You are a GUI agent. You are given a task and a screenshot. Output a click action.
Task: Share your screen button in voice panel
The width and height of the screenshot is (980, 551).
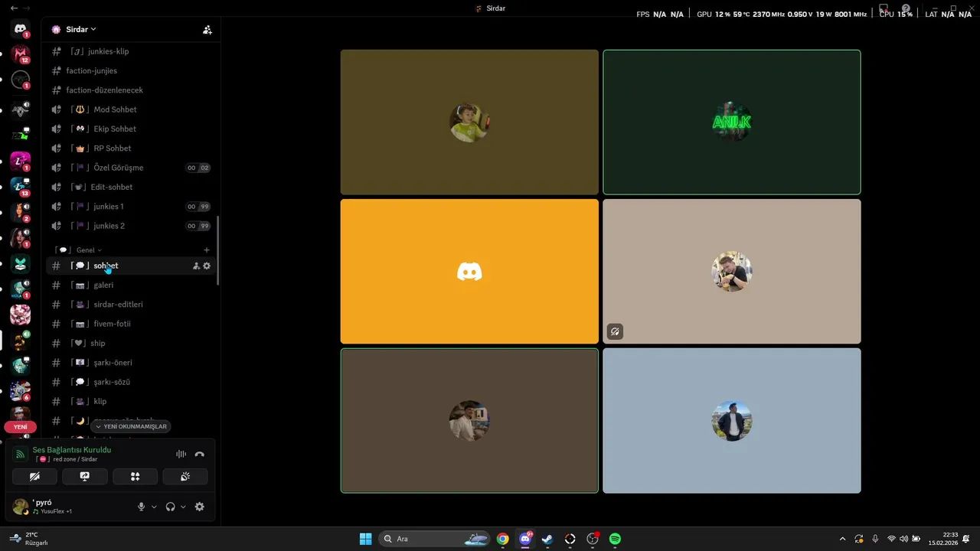pos(85,476)
